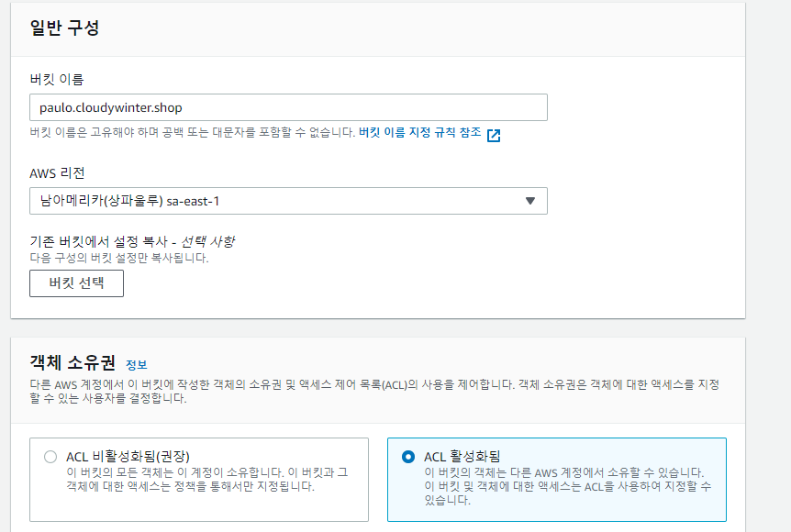791x532 pixels.
Task: Open the bucket naming rules link
Action: [x=419, y=133]
